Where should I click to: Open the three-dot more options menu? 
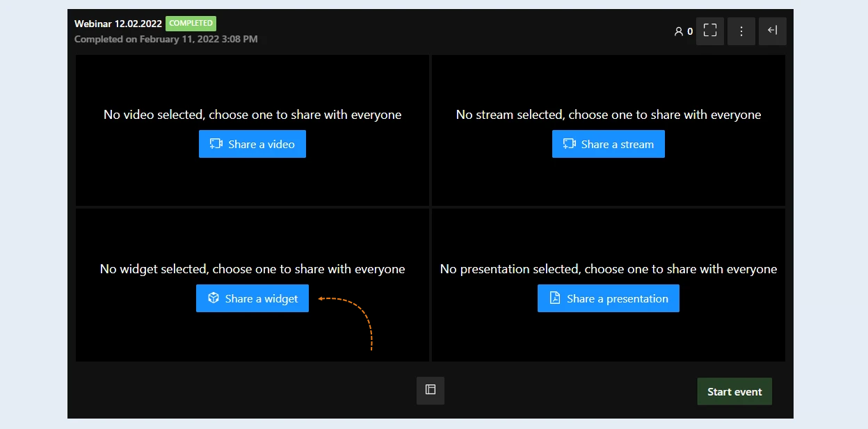741,31
